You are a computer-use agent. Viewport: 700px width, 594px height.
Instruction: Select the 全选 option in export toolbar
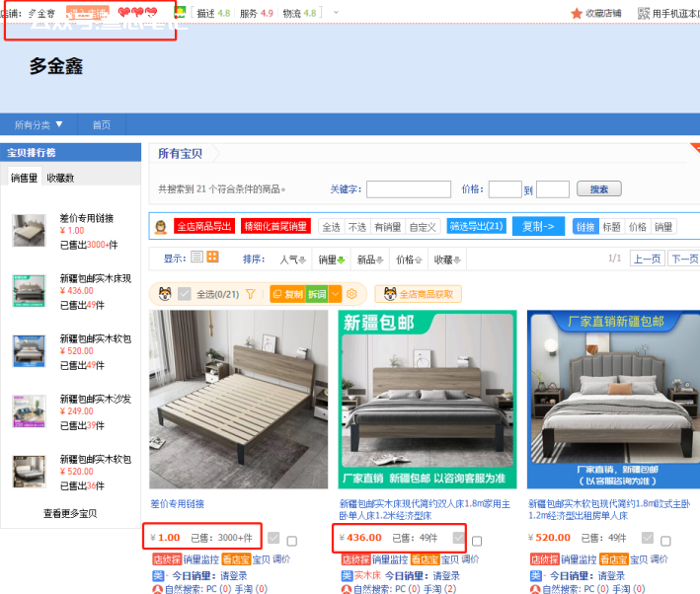pyautogui.click(x=332, y=227)
